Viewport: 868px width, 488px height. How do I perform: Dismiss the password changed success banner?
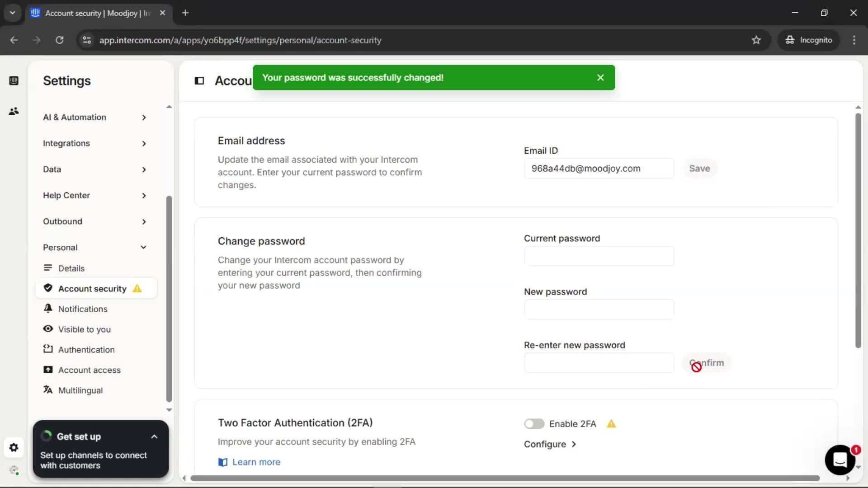[600, 78]
